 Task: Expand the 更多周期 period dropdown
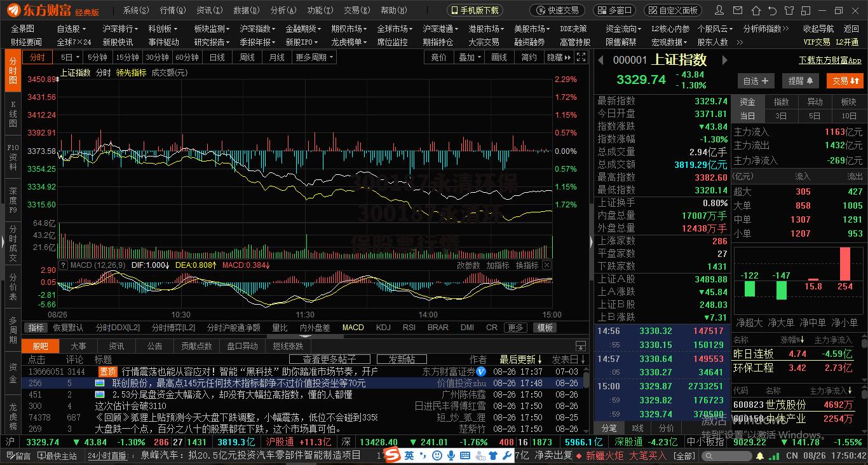(314, 57)
